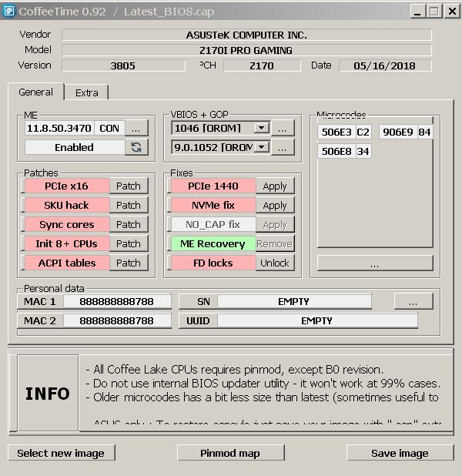Click the Save image button
Screen dimensions: 462x476
click(400, 453)
